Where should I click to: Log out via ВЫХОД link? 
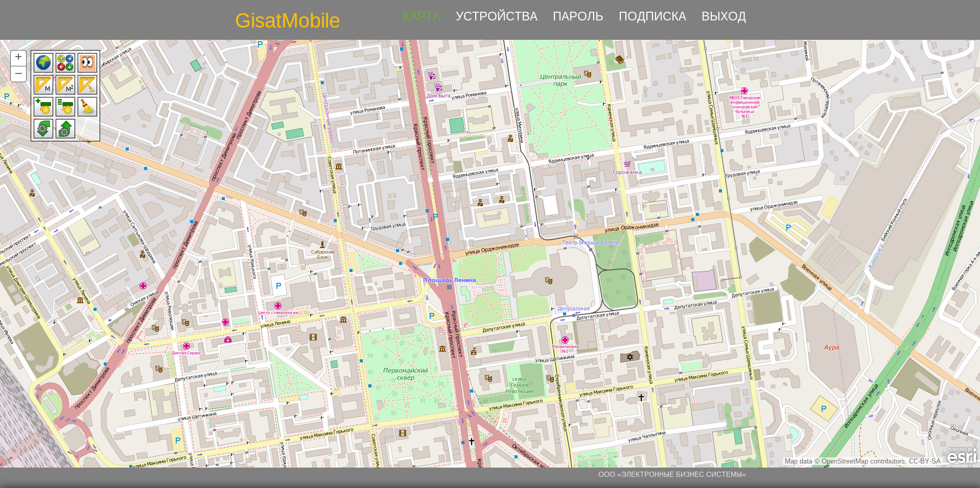click(x=723, y=16)
